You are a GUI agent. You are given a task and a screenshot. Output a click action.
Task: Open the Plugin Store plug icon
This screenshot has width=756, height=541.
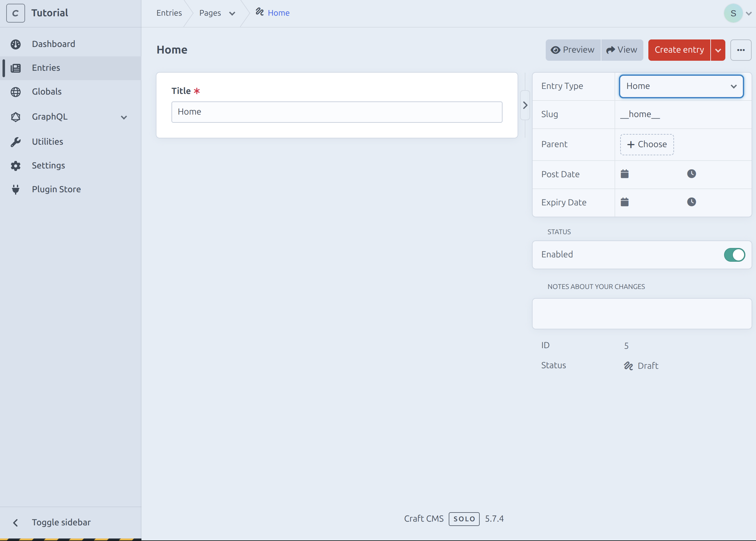pos(16,189)
